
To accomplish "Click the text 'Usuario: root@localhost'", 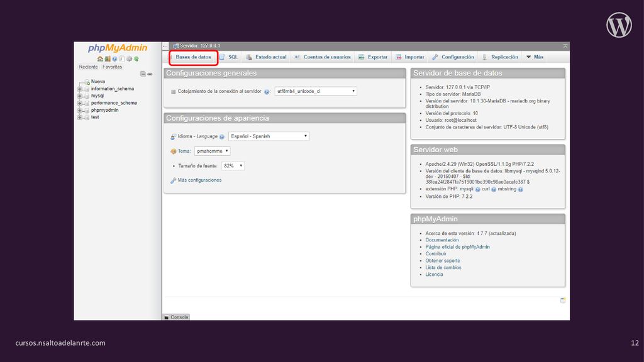I will 451,120.
